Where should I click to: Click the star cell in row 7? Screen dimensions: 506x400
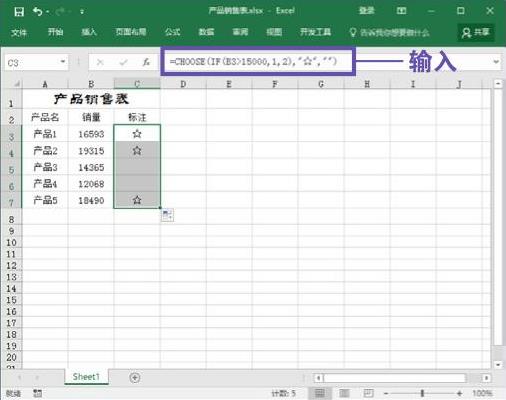pos(137,200)
